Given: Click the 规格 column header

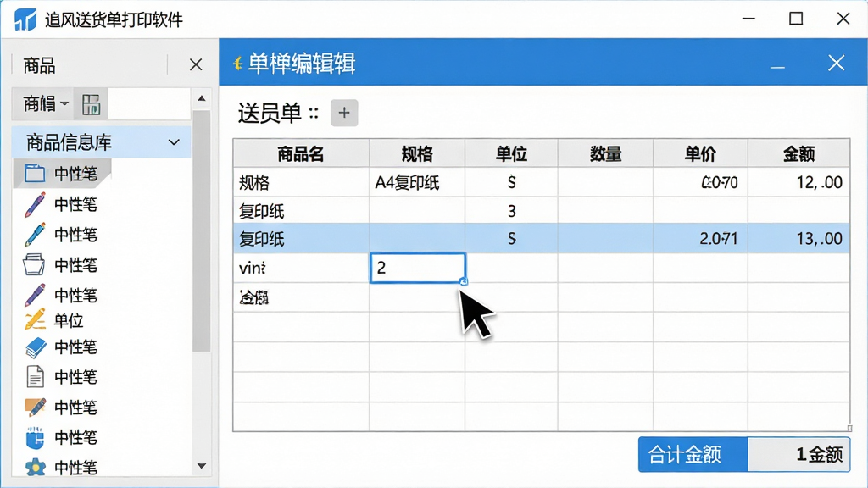Looking at the screenshot, I should (x=417, y=154).
